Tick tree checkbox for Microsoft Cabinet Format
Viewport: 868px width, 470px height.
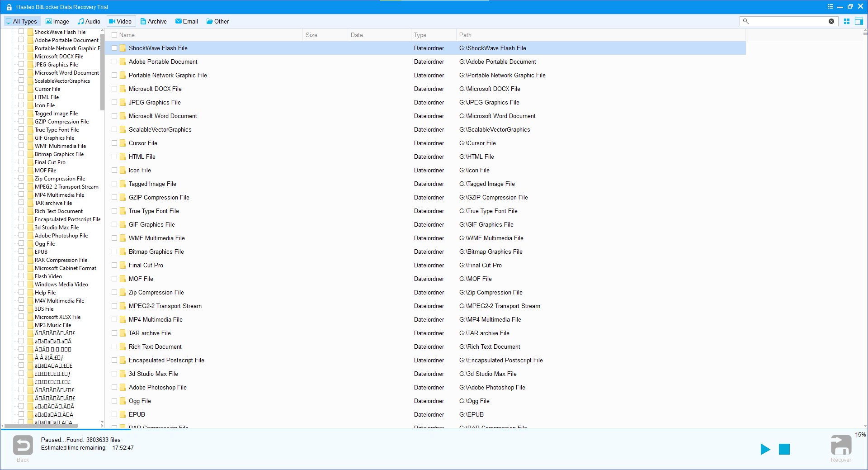pos(21,267)
